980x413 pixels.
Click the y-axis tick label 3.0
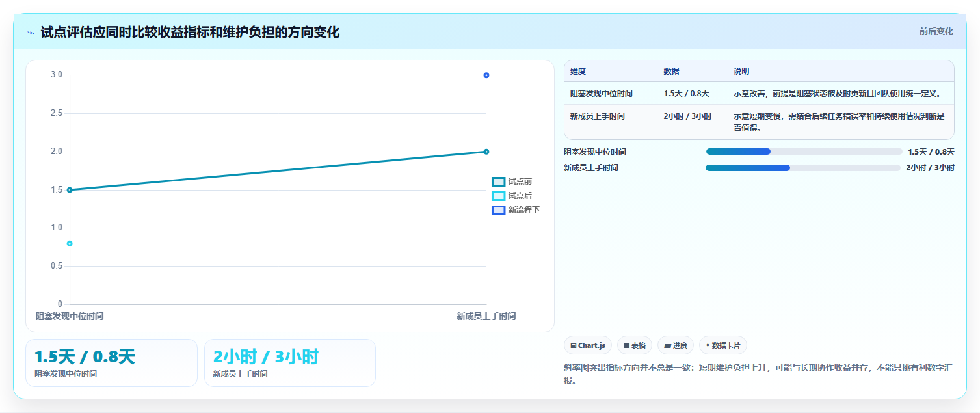click(x=57, y=75)
